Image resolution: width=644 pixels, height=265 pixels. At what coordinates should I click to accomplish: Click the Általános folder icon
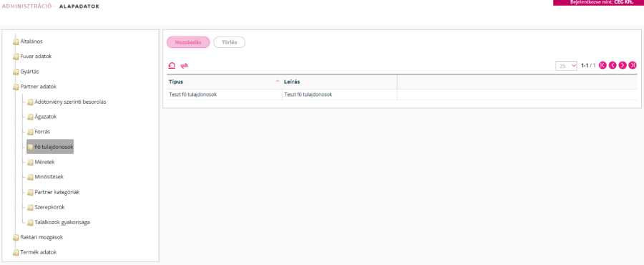point(16,42)
